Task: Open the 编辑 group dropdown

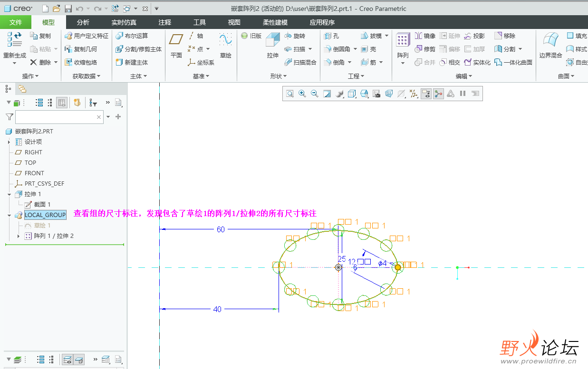Action: [x=464, y=76]
